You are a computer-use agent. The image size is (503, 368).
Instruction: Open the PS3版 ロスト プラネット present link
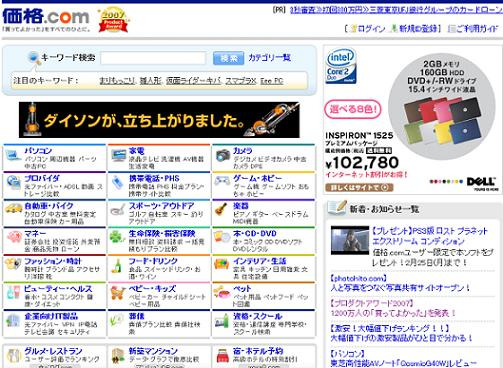430,236
